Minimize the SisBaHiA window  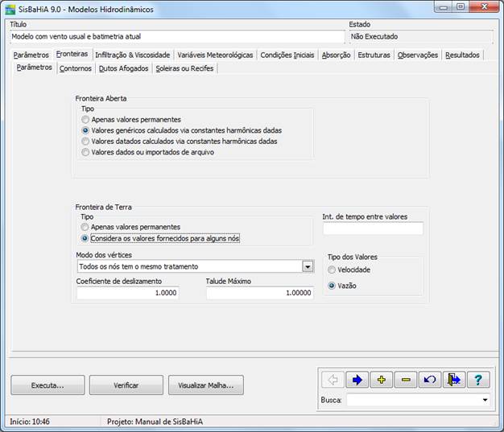pos(444,7)
